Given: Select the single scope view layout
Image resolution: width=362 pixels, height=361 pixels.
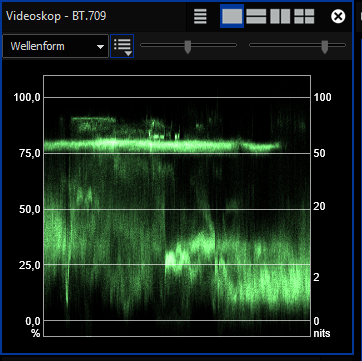Looking at the screenshot, I should (232, 16).
